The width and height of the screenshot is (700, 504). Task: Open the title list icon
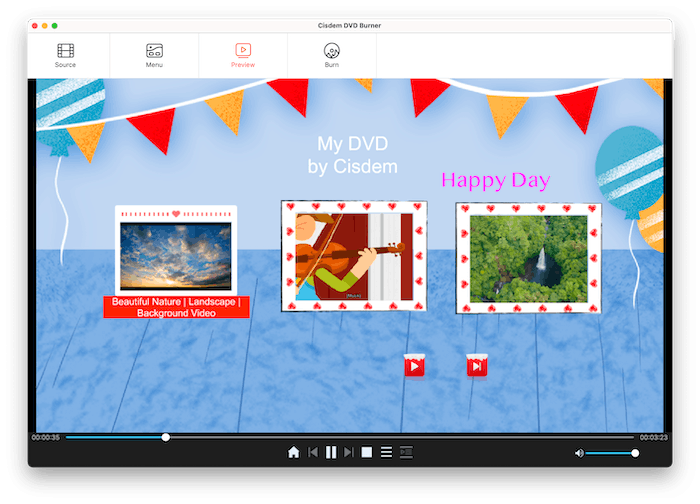pyautogui.click(x=386, y=453)
